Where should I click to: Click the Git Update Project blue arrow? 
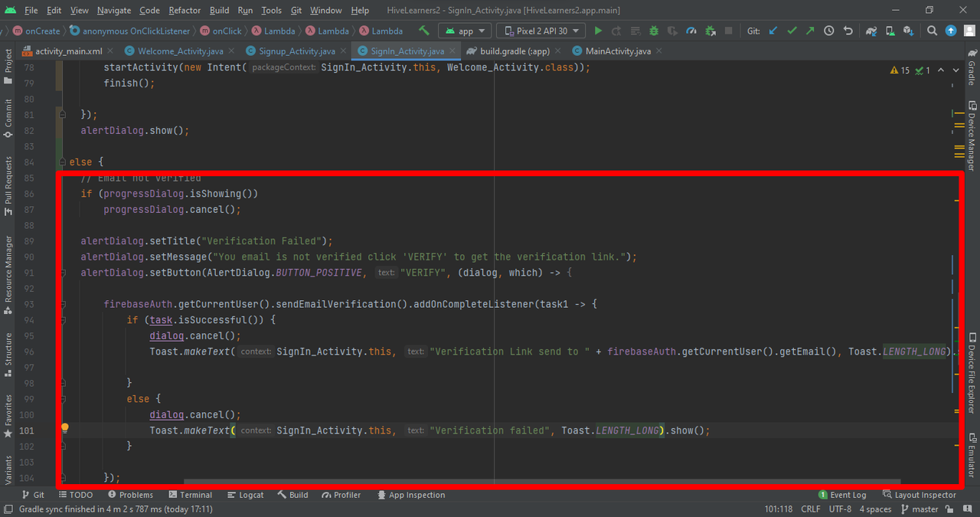773,31
